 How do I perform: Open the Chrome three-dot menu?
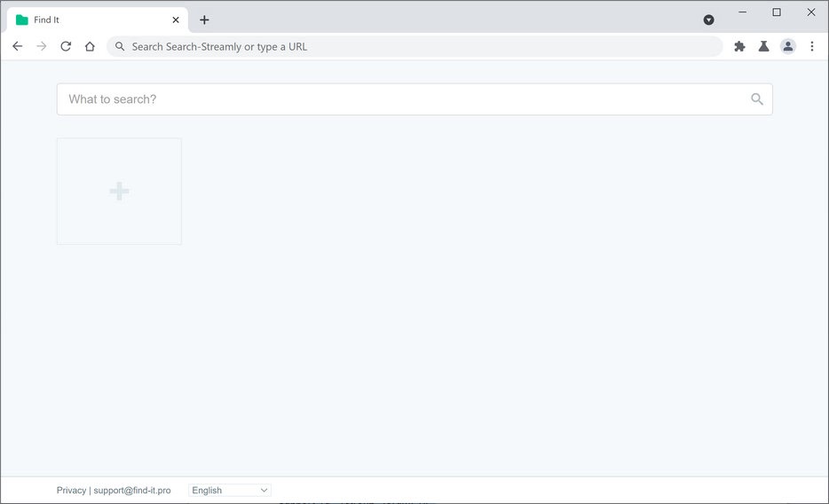(x=812, y=46)
